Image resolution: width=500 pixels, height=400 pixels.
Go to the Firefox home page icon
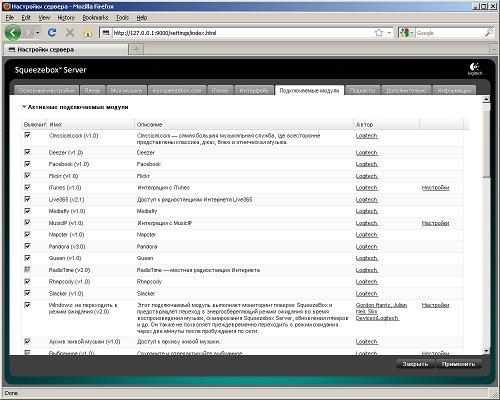tap(88, 33)
